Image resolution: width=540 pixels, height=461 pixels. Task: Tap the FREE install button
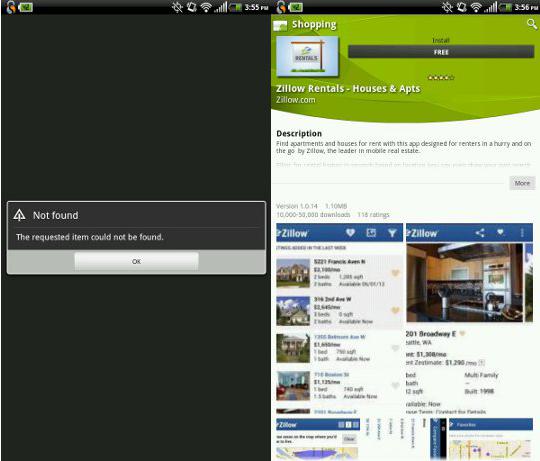(x=441, y=52)
